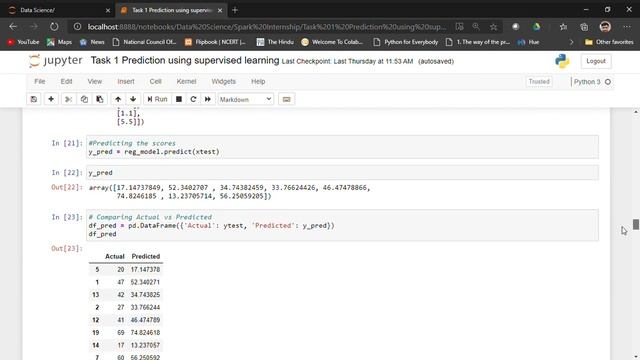Rename notebook via the title text

185,61
